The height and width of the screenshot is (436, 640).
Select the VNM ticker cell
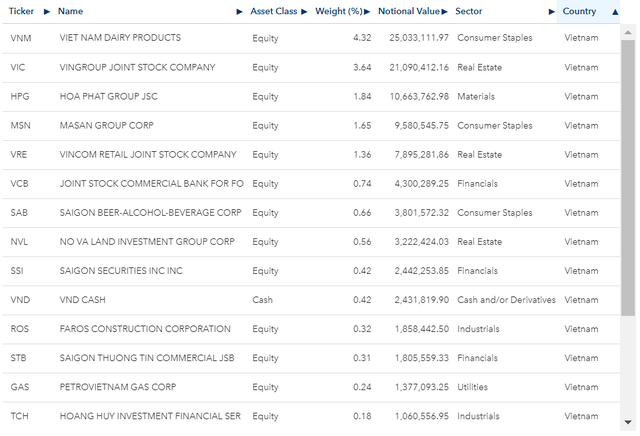21,38
